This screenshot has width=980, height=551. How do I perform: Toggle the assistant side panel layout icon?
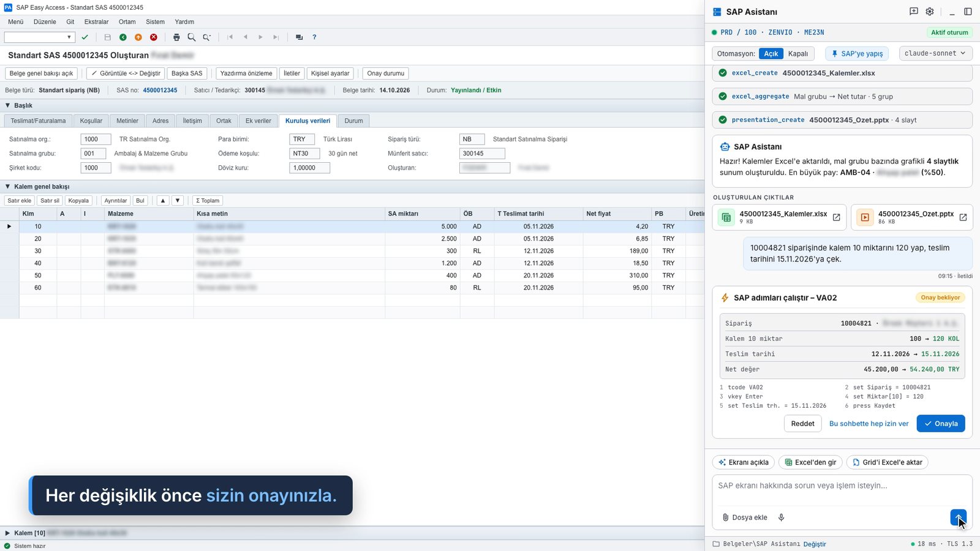968,12
